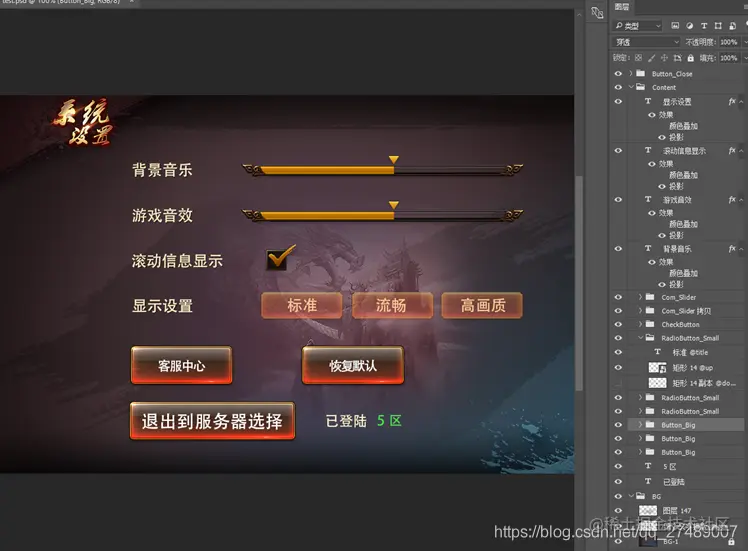Click fx icon on 显示设置 layer

tap(732, 101)
